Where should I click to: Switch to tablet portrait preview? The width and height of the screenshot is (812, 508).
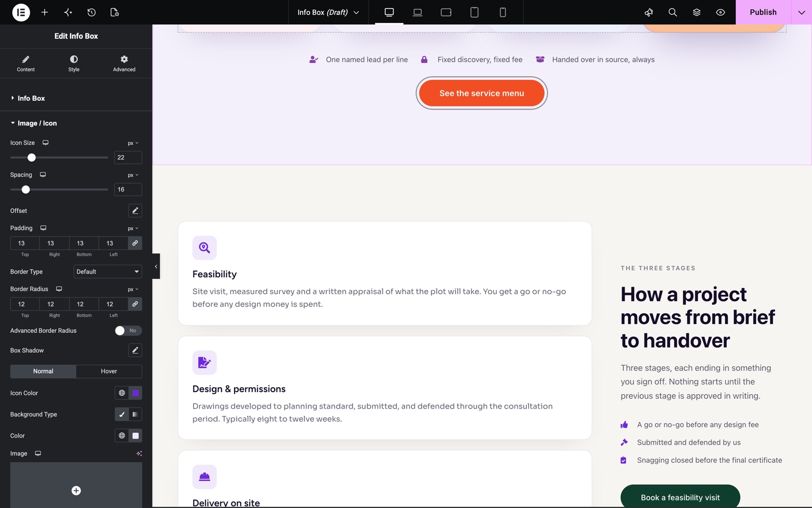pyautogui.click(x=475, y=12)
